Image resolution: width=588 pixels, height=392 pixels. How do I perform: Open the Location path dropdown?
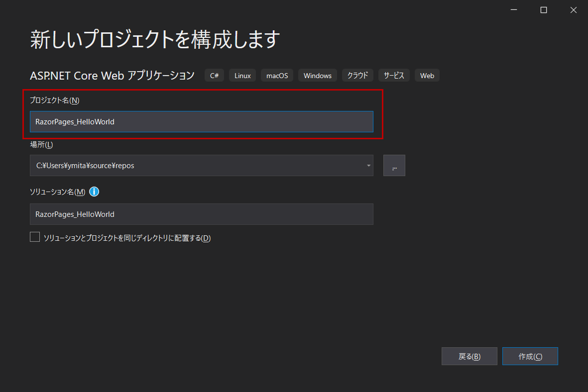368,165
